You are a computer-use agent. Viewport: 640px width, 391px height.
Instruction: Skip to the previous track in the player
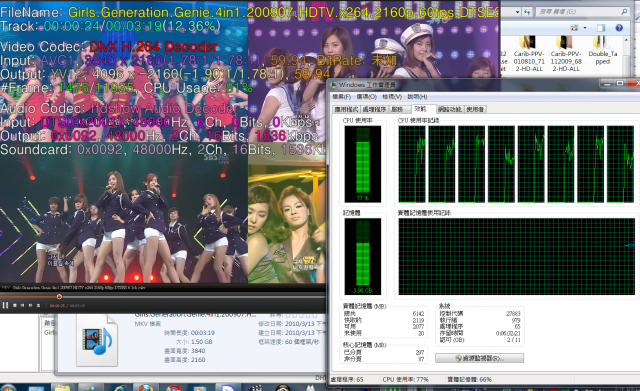(22, 305)
